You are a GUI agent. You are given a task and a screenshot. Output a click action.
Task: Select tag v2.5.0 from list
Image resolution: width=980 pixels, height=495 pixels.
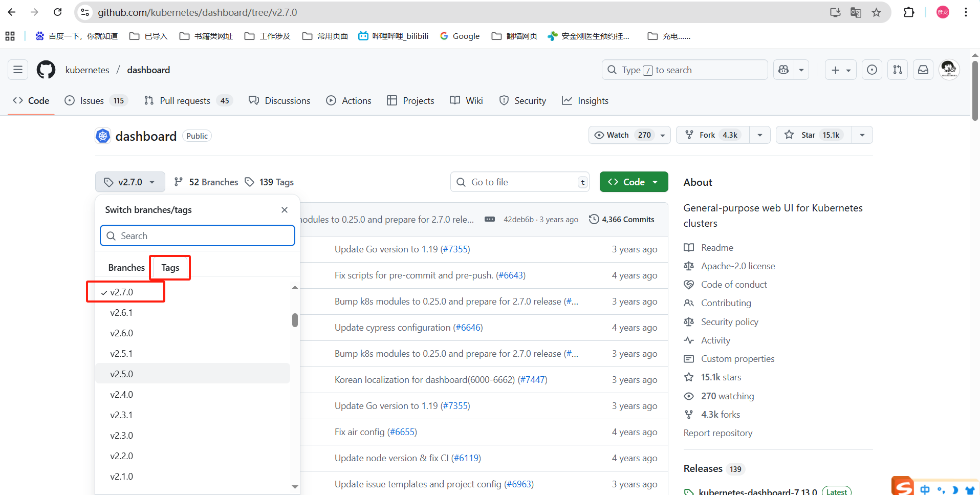pyautogui.click(x=192, y=374)
